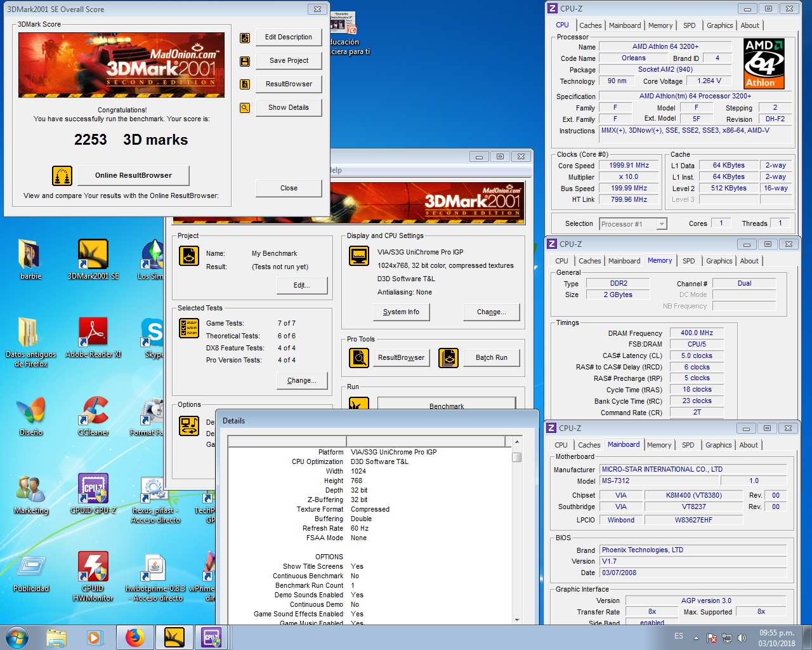812x650 pixels.
Task: Click Change in Display and CPU Settings
Action: (x=492, y=312)
